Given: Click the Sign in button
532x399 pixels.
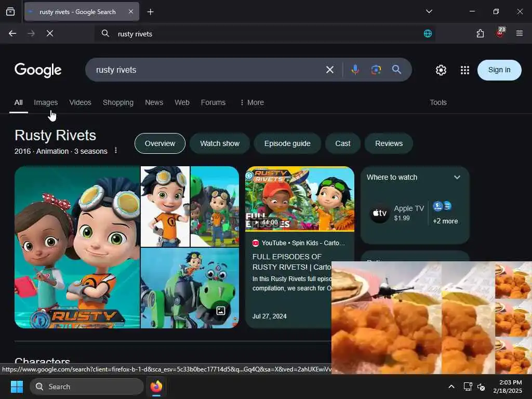Looking at the screenshot, I should [x=499, y=70].
